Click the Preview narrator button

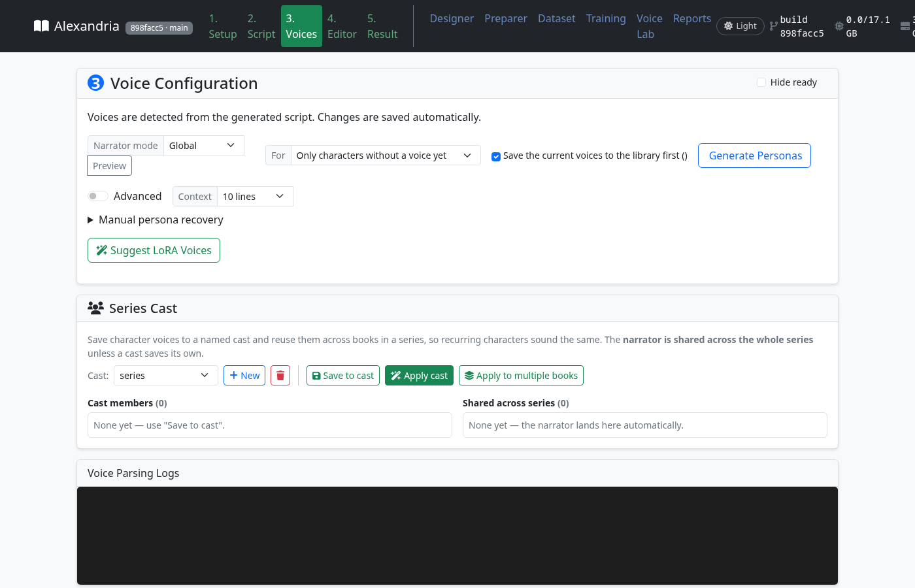coord(109,166)
